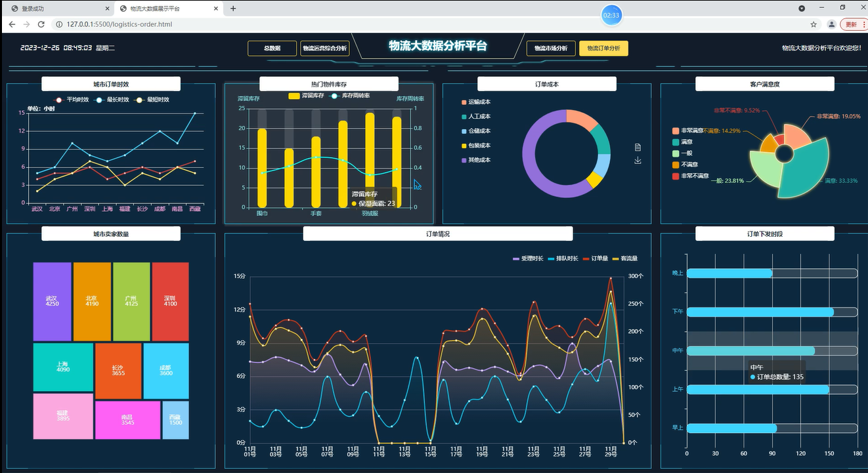Toggle 最长时效 legend series

112,100
